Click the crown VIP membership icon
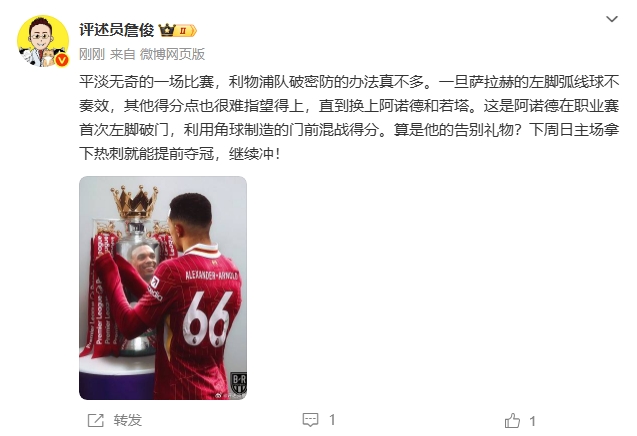The width and height of the screenshot is (637, 436). point(167,30)
